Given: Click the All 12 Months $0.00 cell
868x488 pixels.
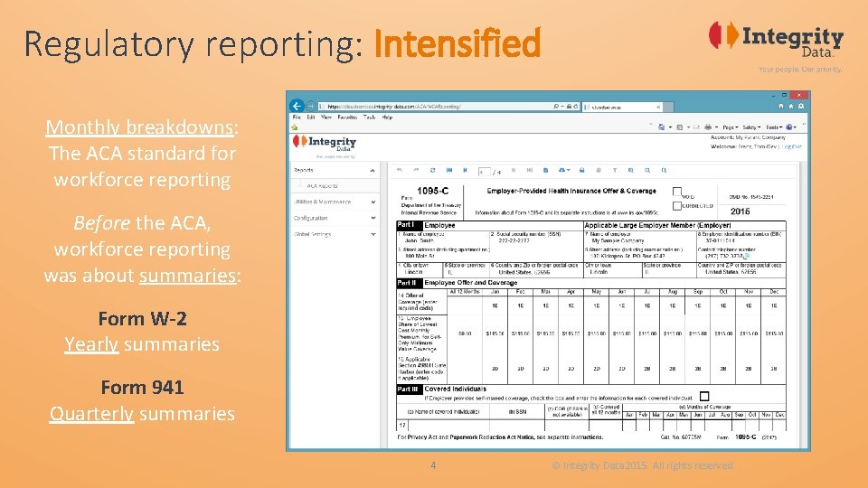Looking at the screenshot, I should tap(465, 333).
